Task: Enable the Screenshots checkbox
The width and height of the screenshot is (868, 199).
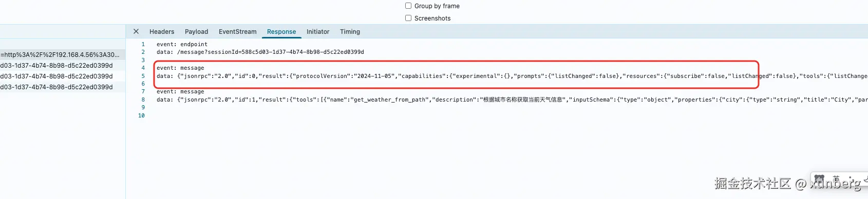Action: (408, 18)
